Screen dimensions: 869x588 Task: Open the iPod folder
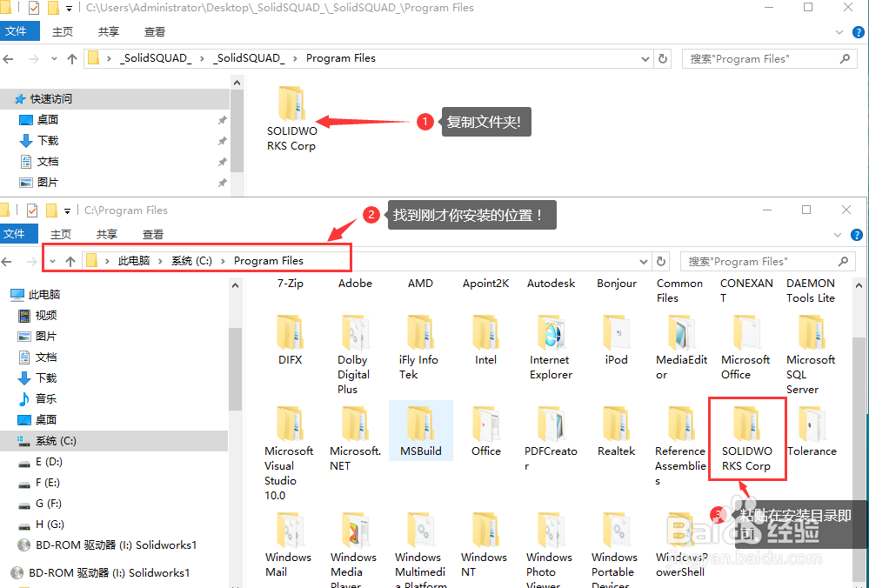pos(616,340)
